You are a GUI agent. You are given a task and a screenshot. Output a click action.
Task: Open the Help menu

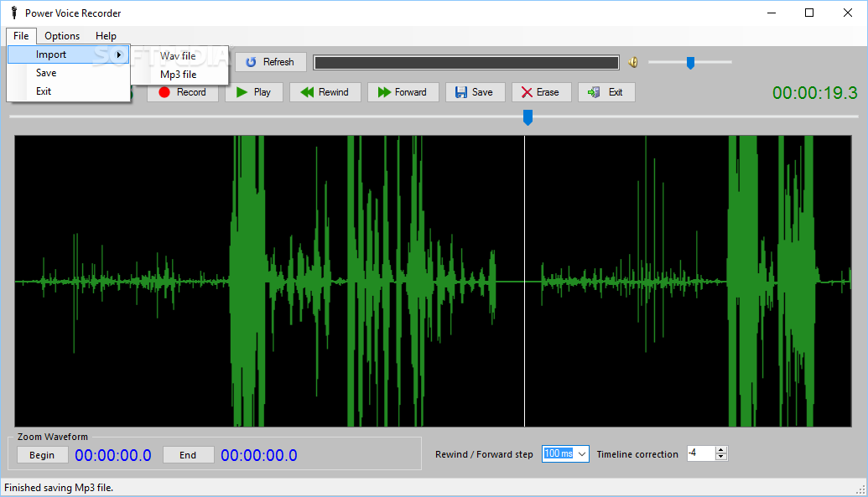pos(106,36)
